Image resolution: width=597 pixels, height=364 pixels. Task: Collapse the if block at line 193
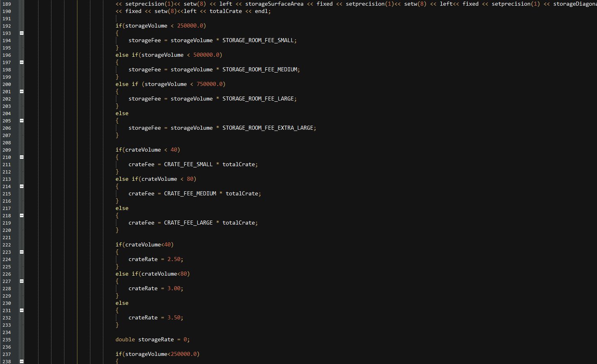21,33
